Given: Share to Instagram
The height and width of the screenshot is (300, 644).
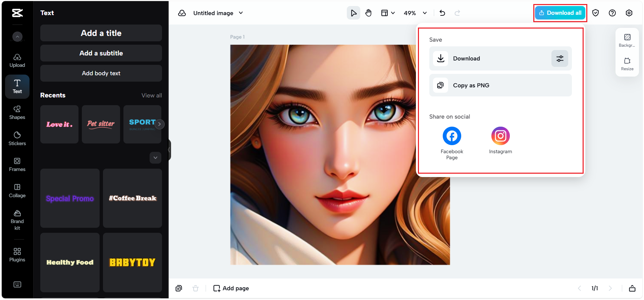Looking at the screenshot, I should 500,140.
